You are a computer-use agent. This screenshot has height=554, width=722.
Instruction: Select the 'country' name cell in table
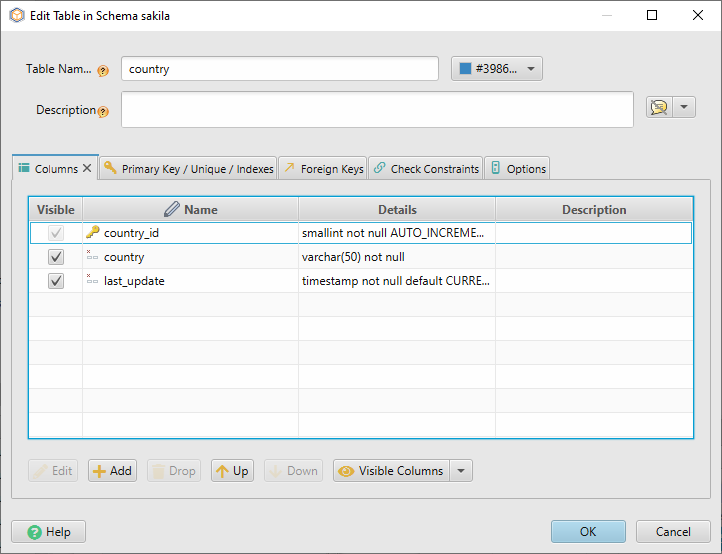click(190, 257)
